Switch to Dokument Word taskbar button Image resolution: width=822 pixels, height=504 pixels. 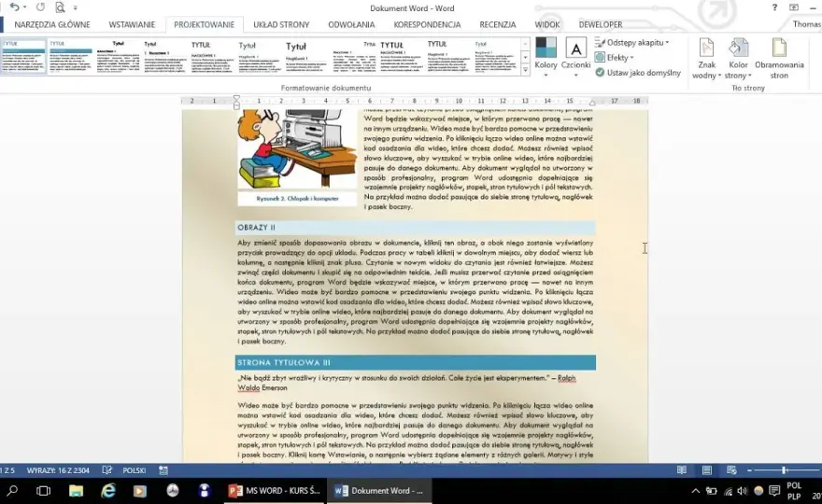[379, 491]
